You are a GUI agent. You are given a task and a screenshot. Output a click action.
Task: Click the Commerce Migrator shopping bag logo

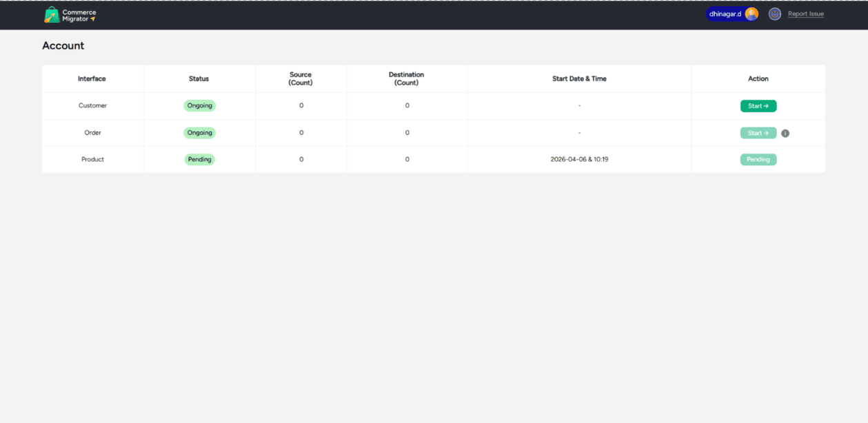click(x=52, y=14)
